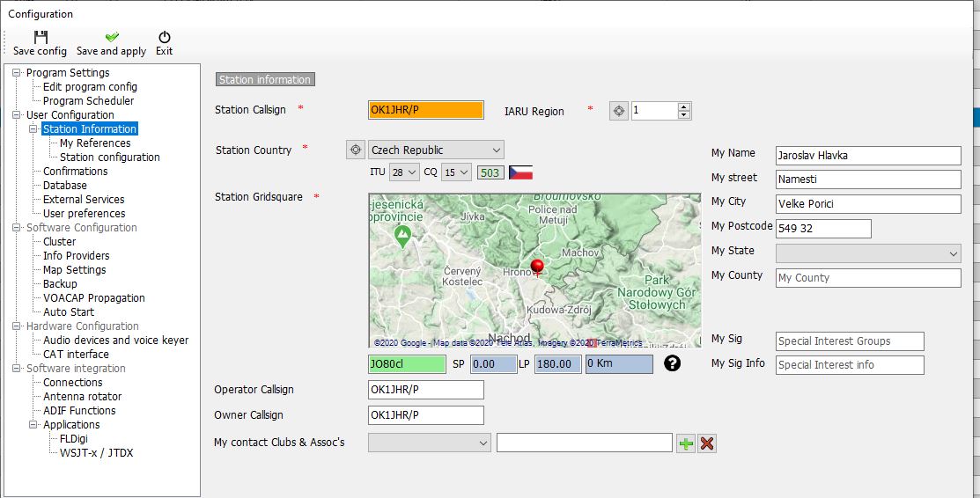
Task: Click the Station Country target locate icon
Action: (x=355, y=150)
